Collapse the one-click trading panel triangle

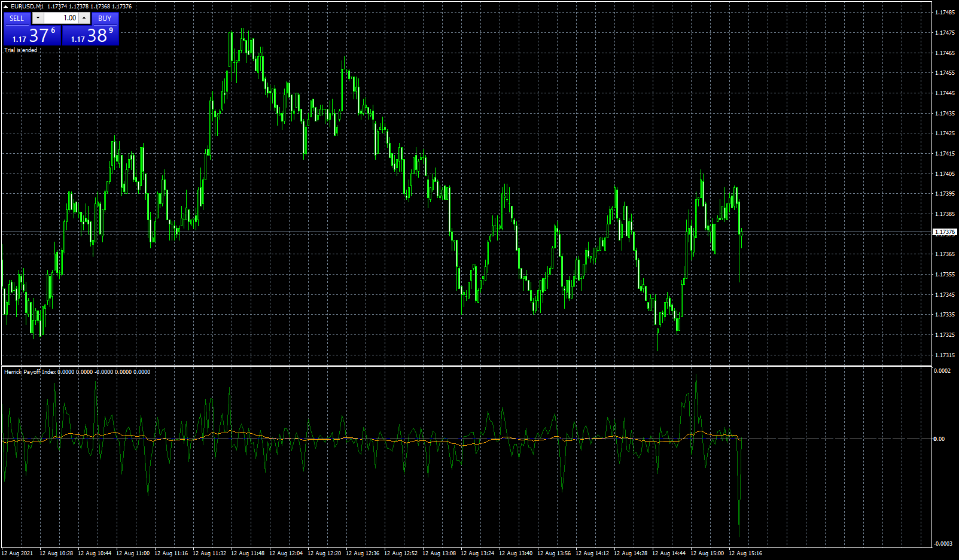(x=6, y=7)
